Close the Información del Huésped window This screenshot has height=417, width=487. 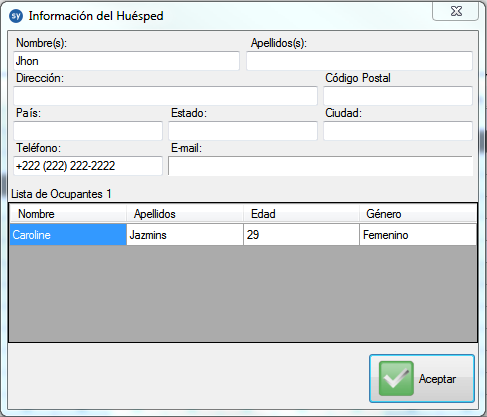click(x=455, y=11)
